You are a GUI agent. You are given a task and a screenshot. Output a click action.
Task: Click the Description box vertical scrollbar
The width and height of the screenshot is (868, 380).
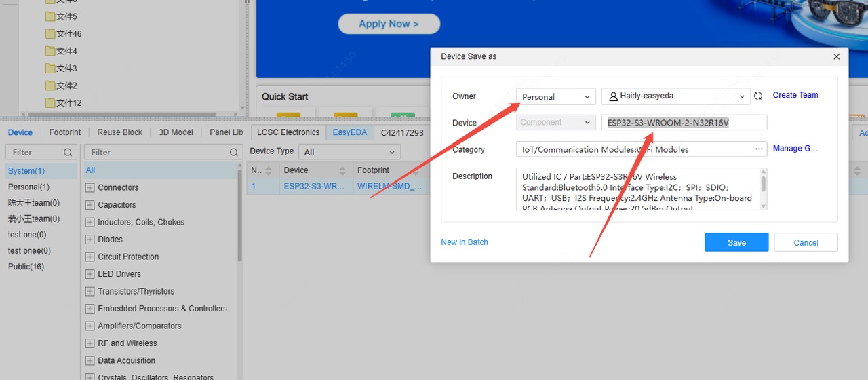coord(764,183)
